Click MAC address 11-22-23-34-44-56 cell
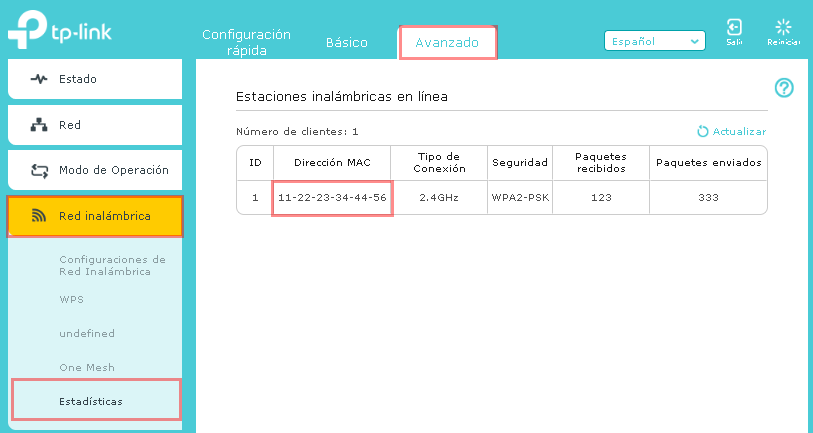The image size is (813, 433). 332,198
